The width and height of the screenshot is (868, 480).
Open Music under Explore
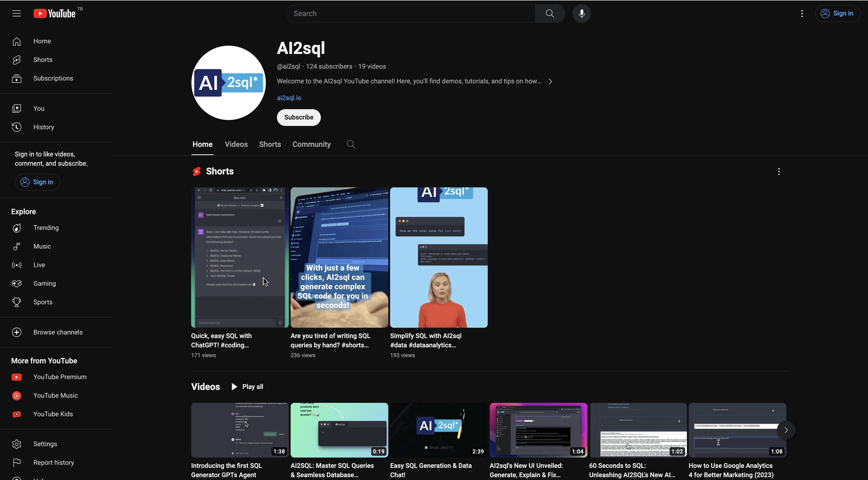pos(42,246)
